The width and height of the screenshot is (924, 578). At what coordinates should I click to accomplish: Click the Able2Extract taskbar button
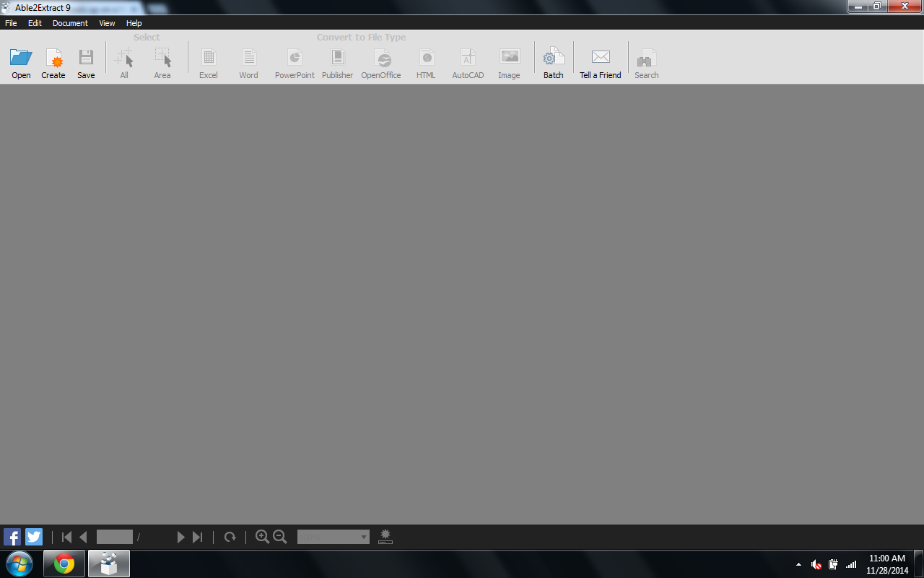point(109,564)
